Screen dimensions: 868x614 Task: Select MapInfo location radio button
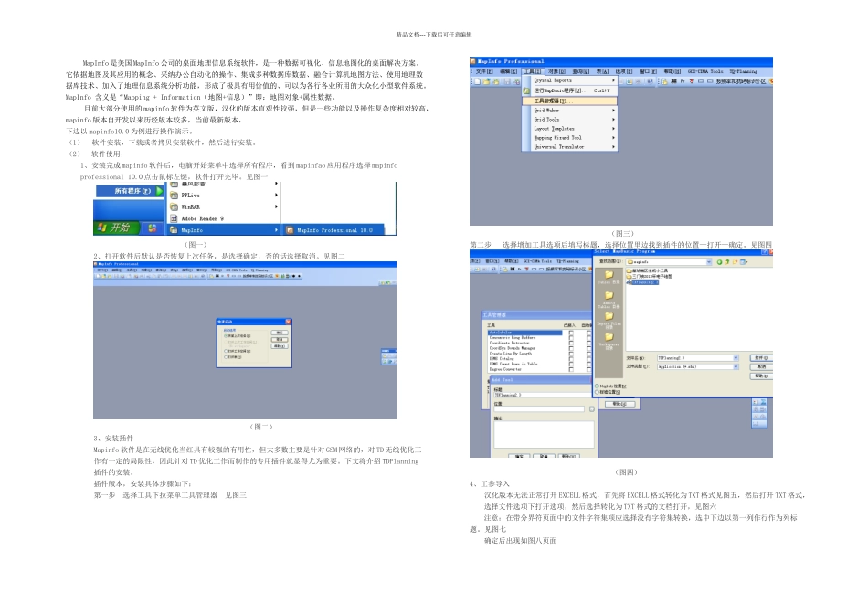point(597,386)
